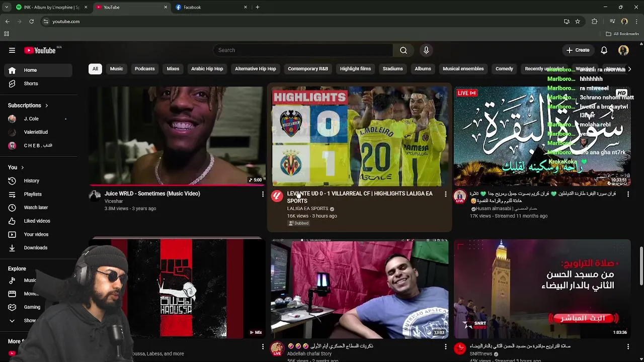
Task: Close the YouTube browser tab
Action: (166, 7)
